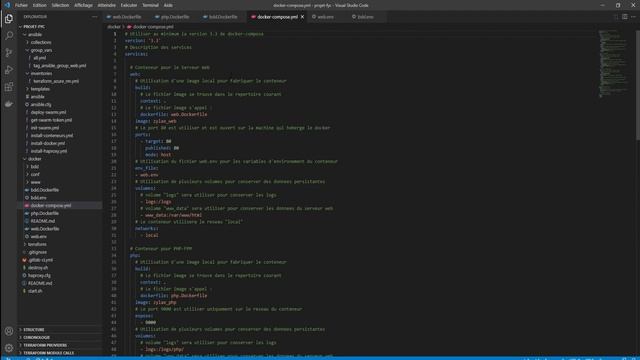This screenshot has width=640, height=360.
Task: Open the Aide menu
Action: click(168, 5)
